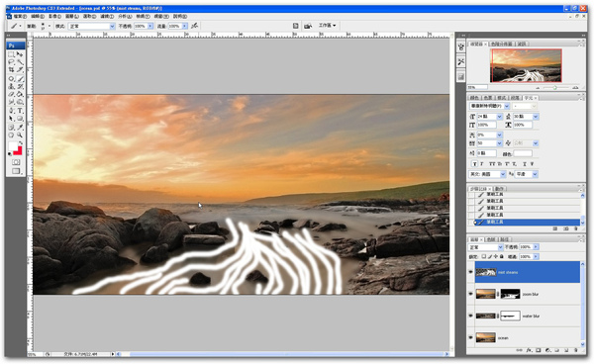Toggle lock all padlock in Layers panel
Viewport: 594px width, 364px height.
click(x=502, y=256)
